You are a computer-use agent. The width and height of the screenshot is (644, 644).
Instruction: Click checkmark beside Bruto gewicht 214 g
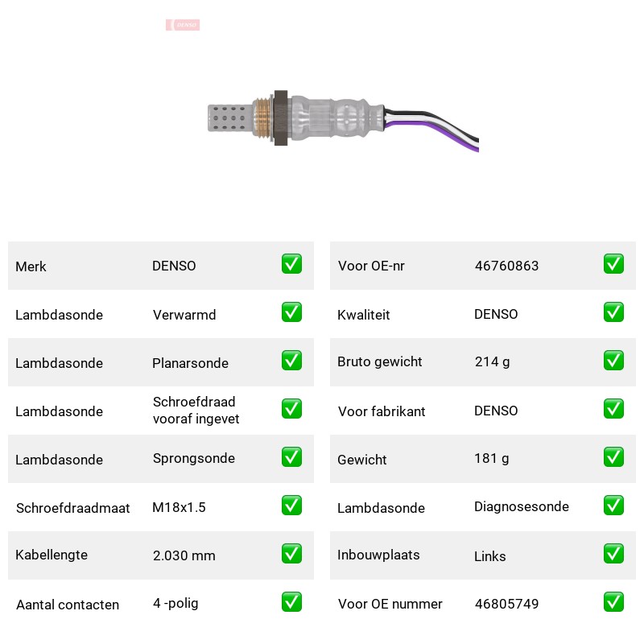click(613, 360)
